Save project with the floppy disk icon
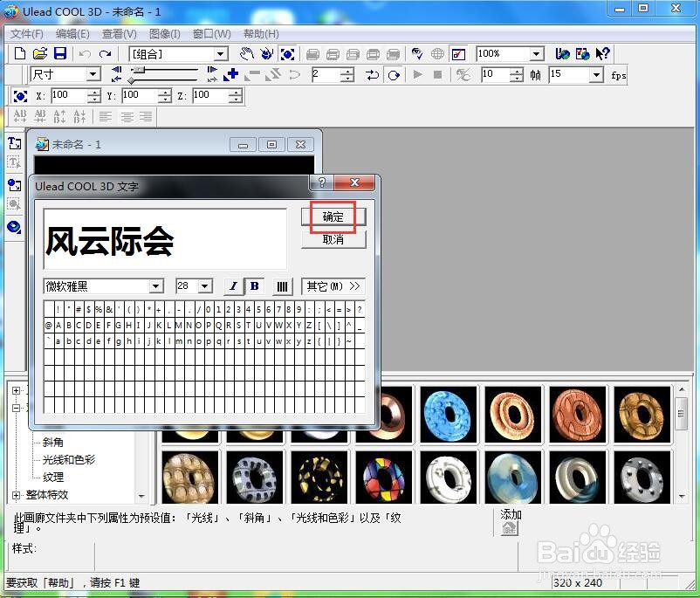Viewport: 700px width, 598px height. click(60, 54)
